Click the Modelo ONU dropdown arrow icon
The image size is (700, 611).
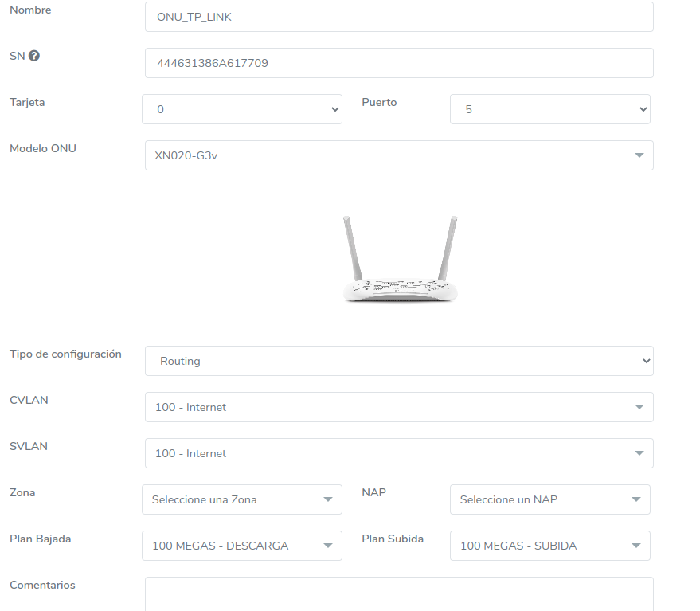click(x=639, y=155)
